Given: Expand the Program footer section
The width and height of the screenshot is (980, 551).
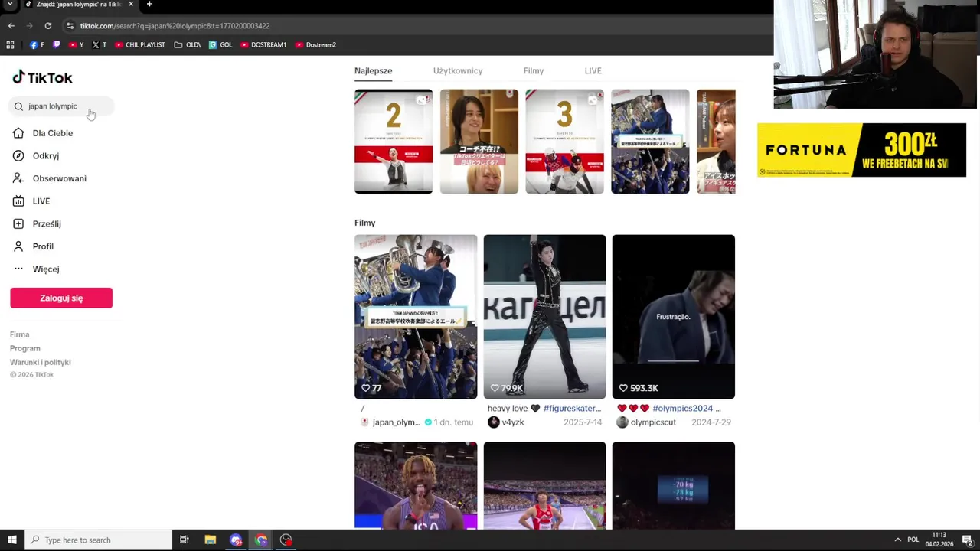Looking at the screenshot, I should coord(25,348).
